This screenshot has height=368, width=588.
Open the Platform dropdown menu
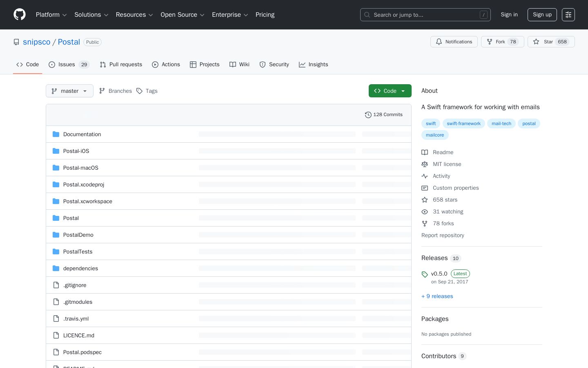coord(51,15)
